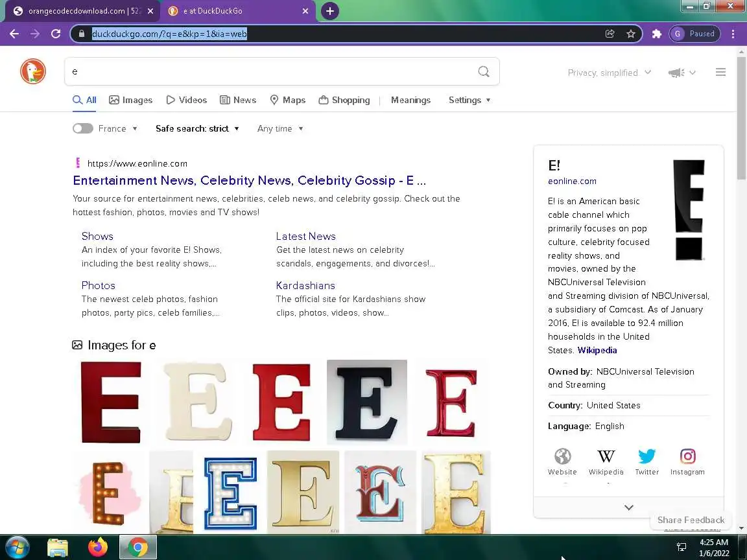Close the 'e at DuckDuckGo' tab
This screenshot has width=747, height=560.
305,11
